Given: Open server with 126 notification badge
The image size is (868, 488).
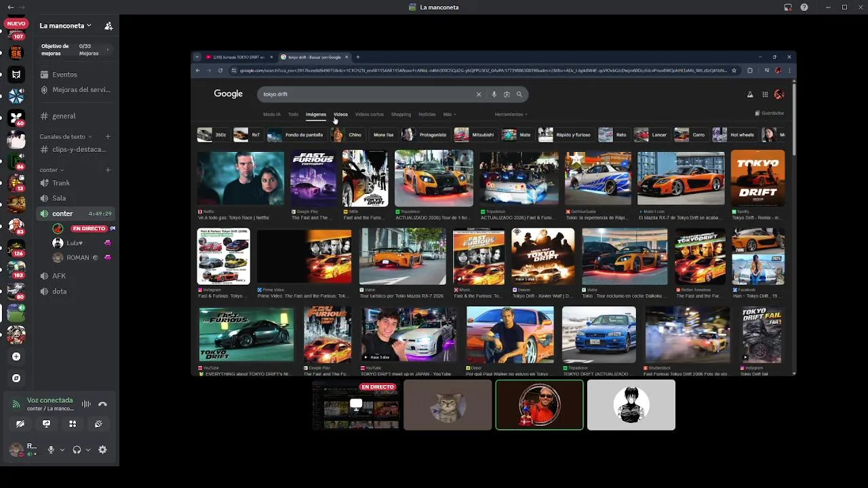Looking at the screenshot, I should (x=16, y=247).
